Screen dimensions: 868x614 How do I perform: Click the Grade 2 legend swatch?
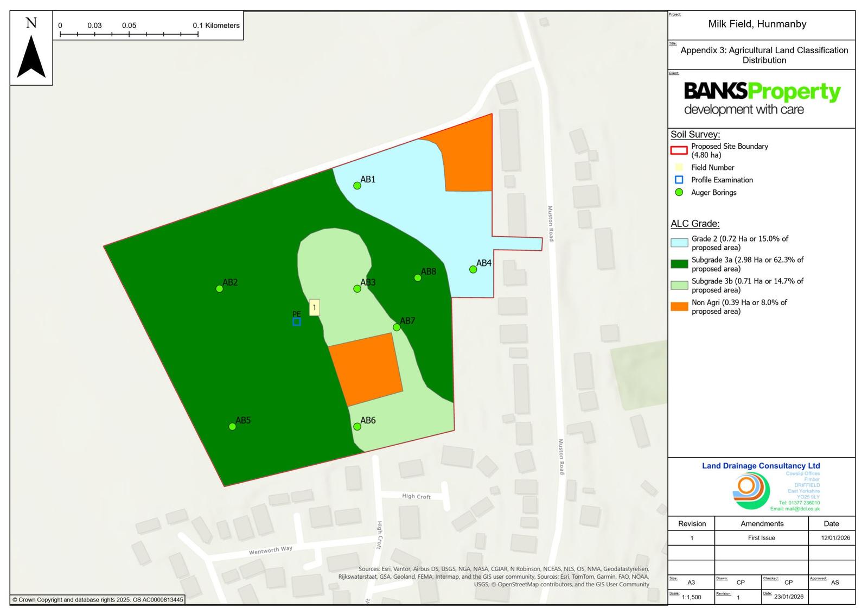coord(679,243)
